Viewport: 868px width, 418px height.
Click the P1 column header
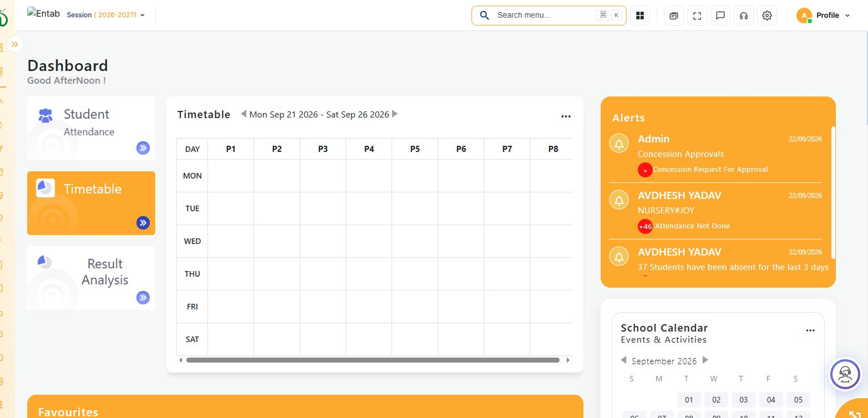pyautogui.click(x=231, y=149)
